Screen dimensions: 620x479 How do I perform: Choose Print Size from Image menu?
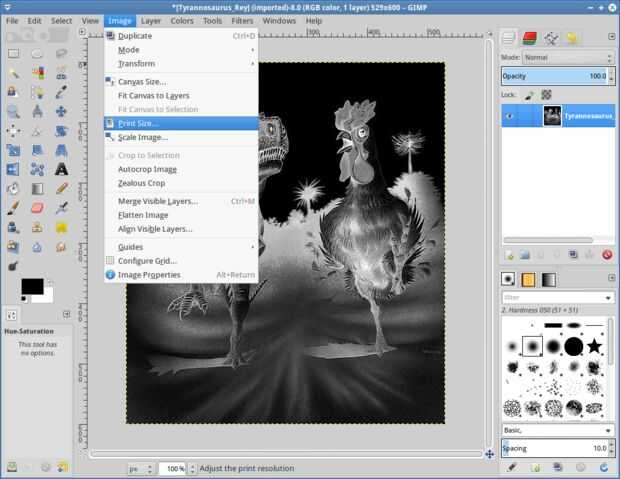point(181,123)
